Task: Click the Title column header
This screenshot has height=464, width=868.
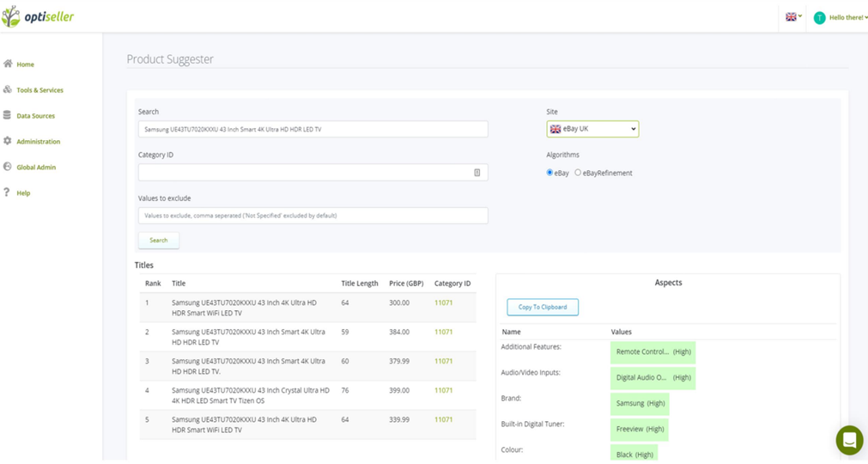Action: [x=179, y=284]
